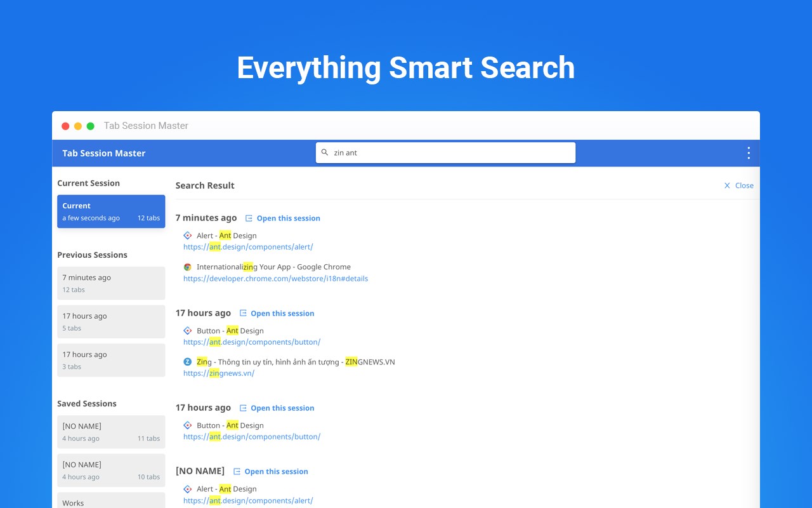Open the three-dot more options menu
812x508 pixels.
749,153
